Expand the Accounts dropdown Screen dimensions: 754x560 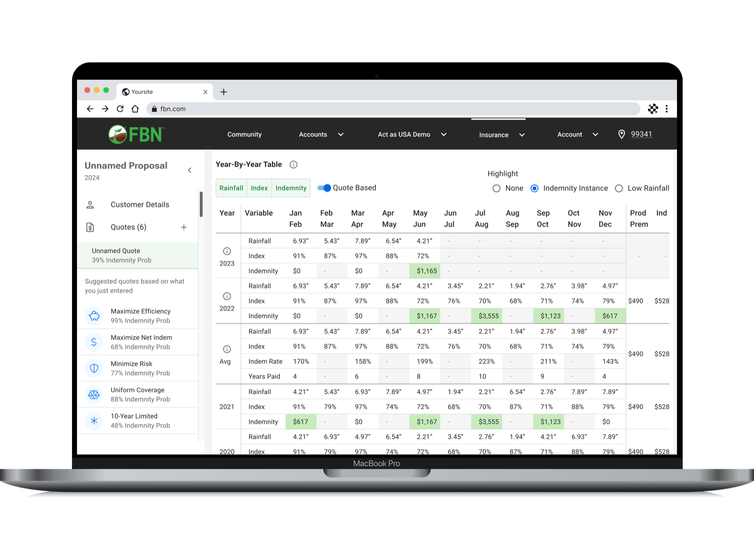pyautogui.click(x=321, y=134)
